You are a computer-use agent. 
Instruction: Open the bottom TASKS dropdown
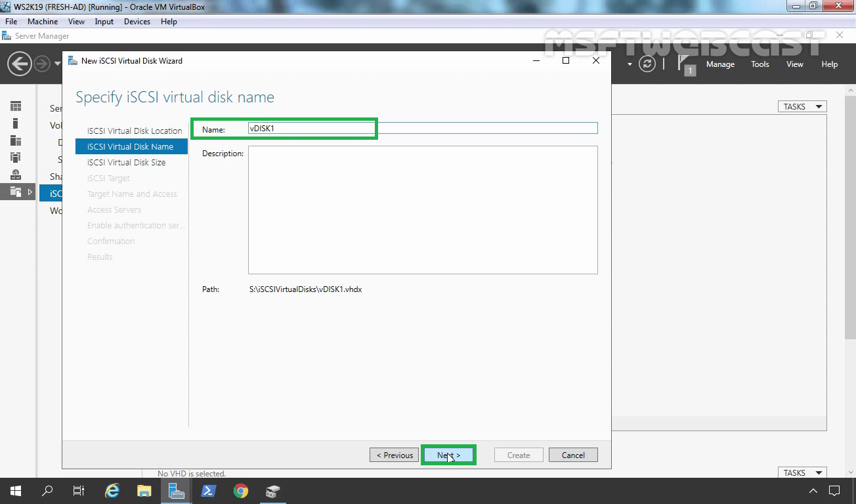(802, 472)
